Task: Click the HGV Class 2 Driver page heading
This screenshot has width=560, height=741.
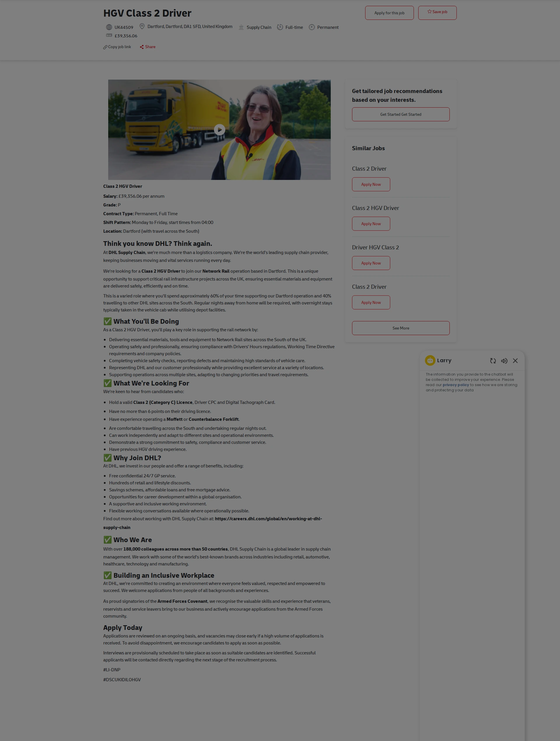Action: 147,13
